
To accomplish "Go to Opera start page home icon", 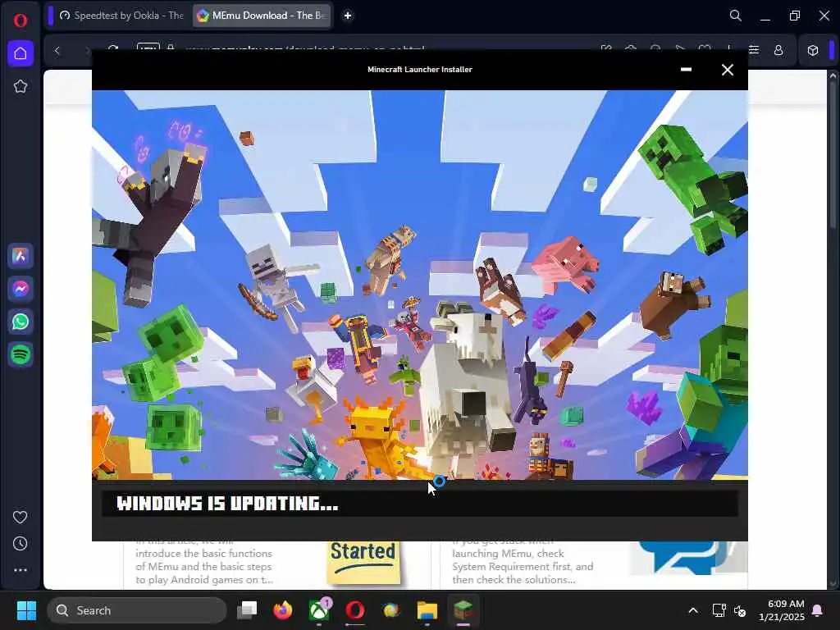I will (21, 53).
